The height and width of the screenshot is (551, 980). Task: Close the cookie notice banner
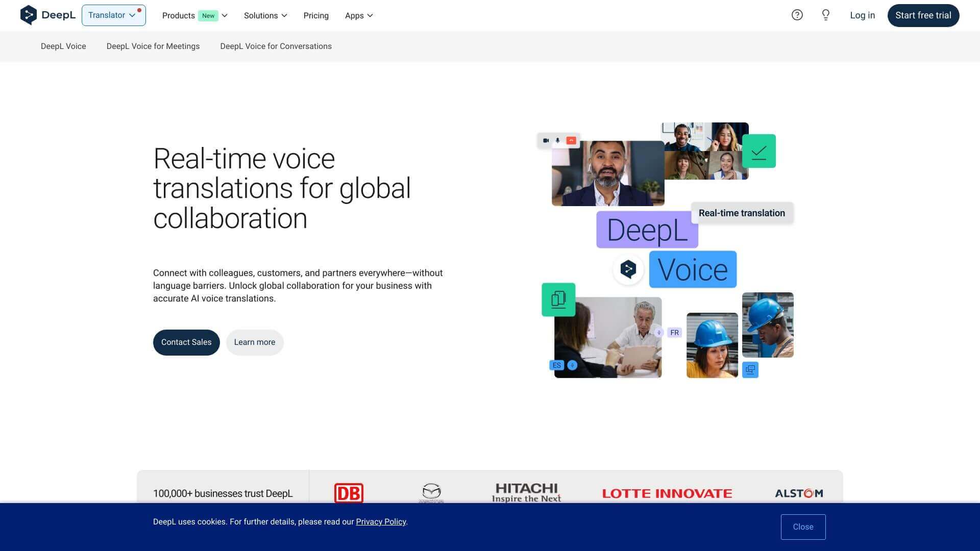(803, 527)
